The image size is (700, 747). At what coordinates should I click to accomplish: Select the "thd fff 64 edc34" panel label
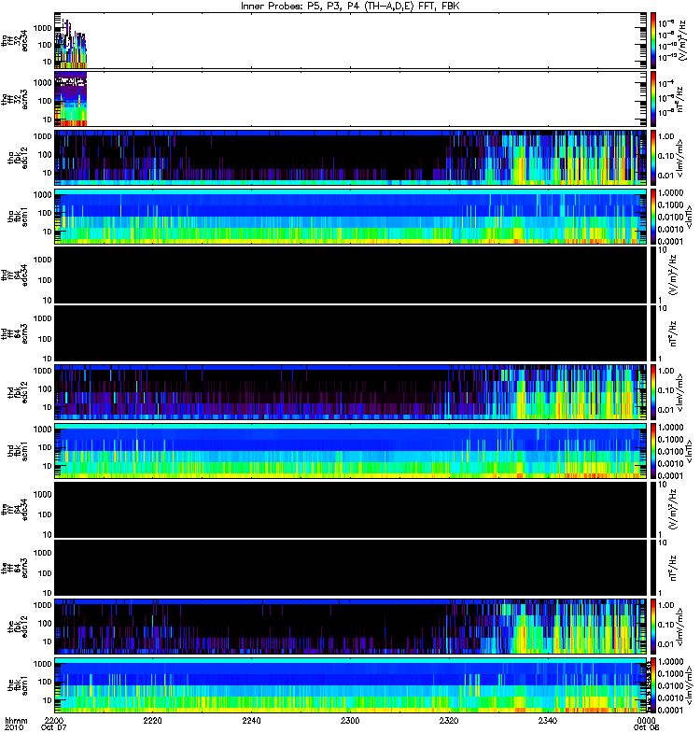tap(14, 275)
